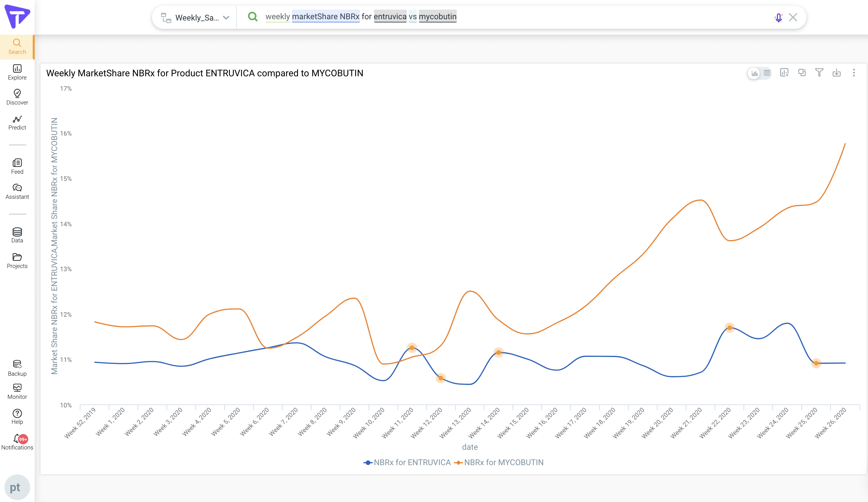
Task: Clear the search query with X
Action: point(793,18)
